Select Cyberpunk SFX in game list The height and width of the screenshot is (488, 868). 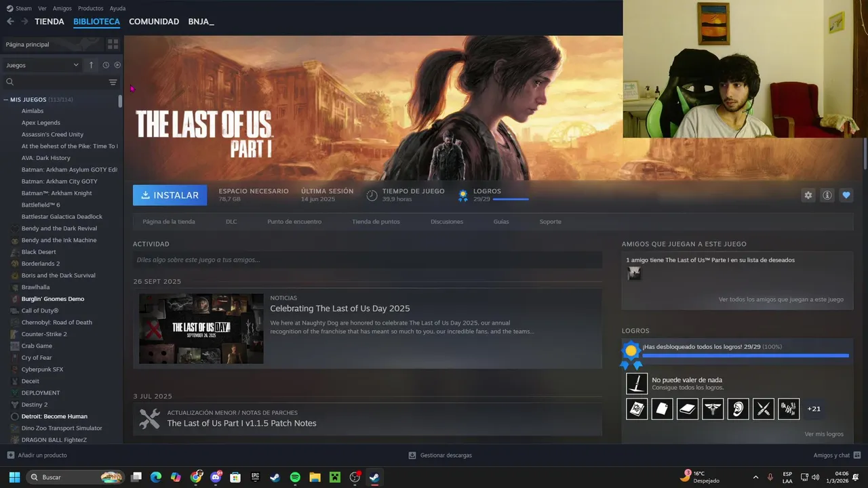(42, 369)
